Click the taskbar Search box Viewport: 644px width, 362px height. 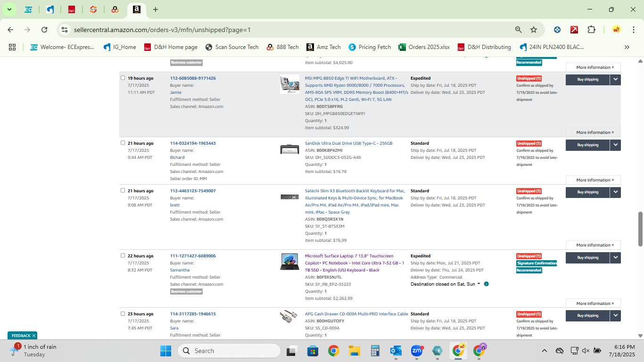229,351
